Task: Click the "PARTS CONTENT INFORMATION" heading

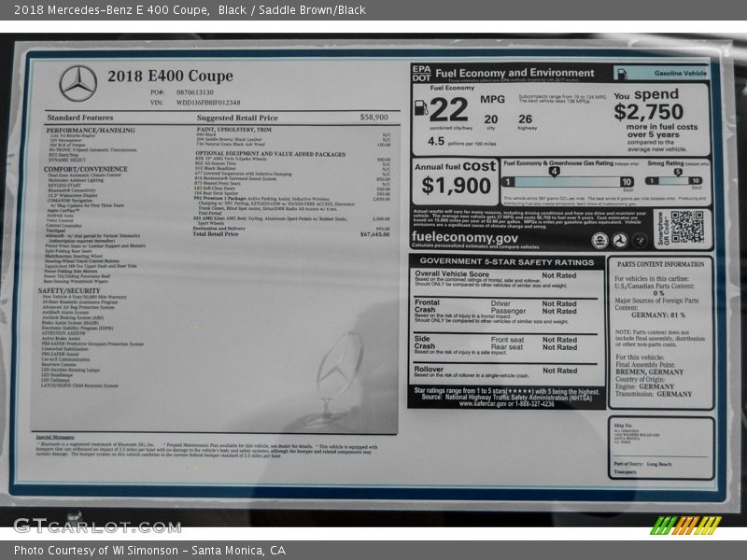Action: [661, 264]
